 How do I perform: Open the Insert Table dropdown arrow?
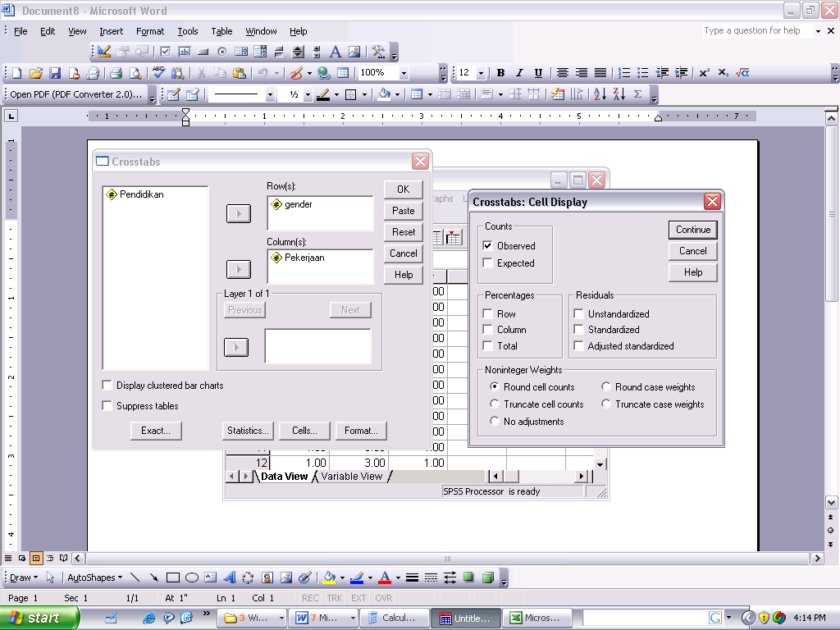pos(430,95)
